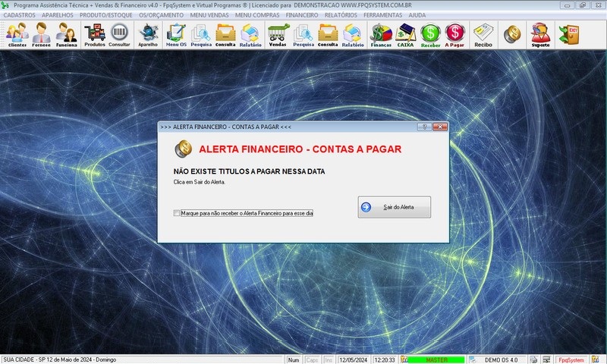The image size is (607, 364).
Task: Click the red ALERTA FINANCEIRO heading
Action: tap(300, 149)
